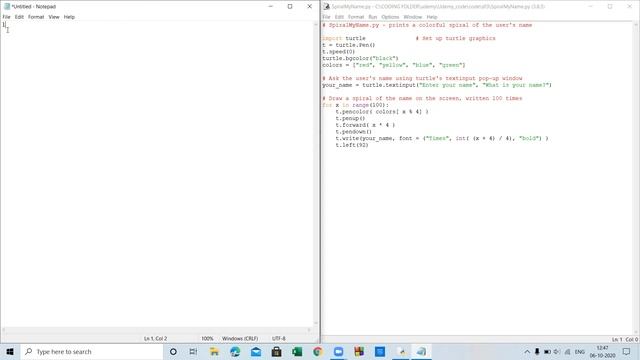Click the 'turtle.bgcolor("black")' line
The height and width of the screenshot is (360, 640).
360,58
